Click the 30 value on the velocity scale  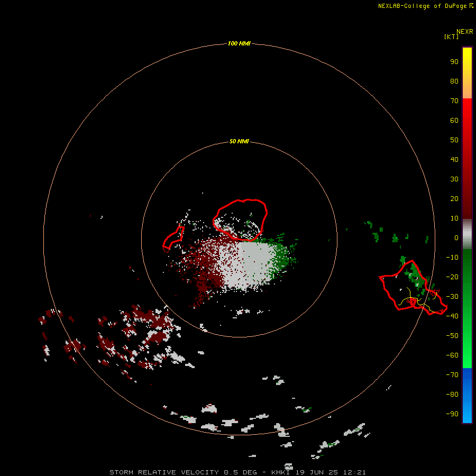pyautogui.click(x=454, y=179)
